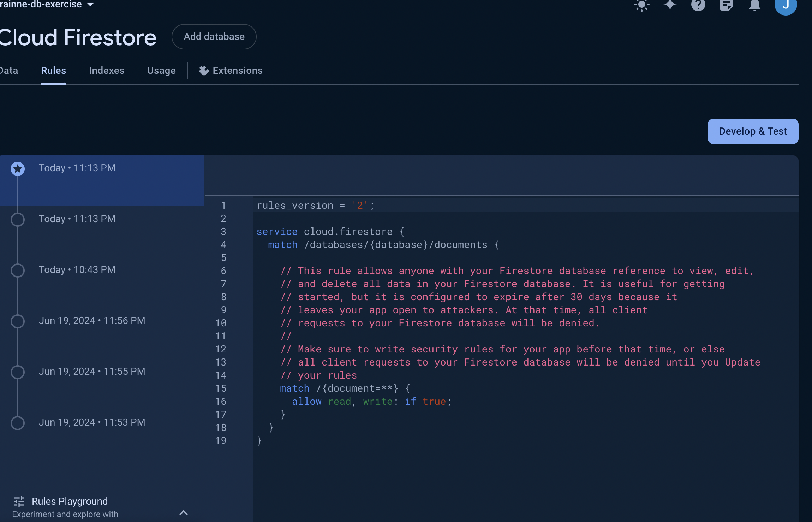Image resolution: width=812 pixels, height=522 pixels.
Task: Open the release notes icon
Action: coord(726,5)
